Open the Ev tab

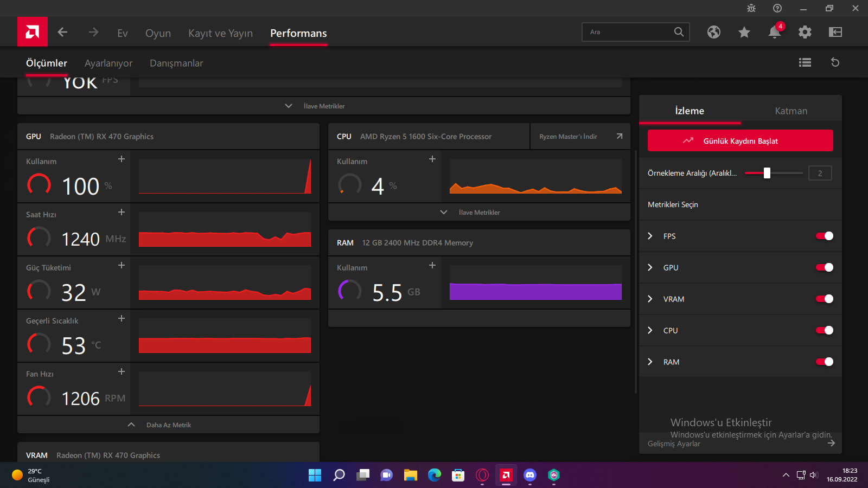click(123, 33)
